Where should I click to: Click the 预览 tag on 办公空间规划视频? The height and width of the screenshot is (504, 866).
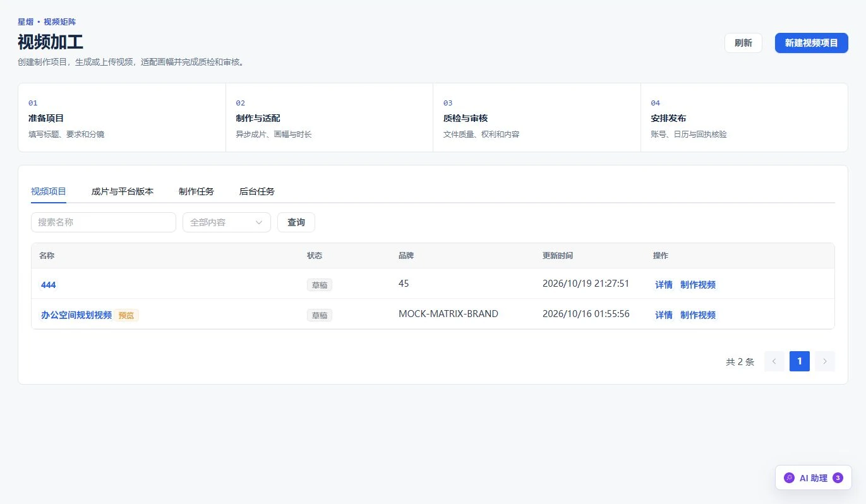[x=126, y=315]
